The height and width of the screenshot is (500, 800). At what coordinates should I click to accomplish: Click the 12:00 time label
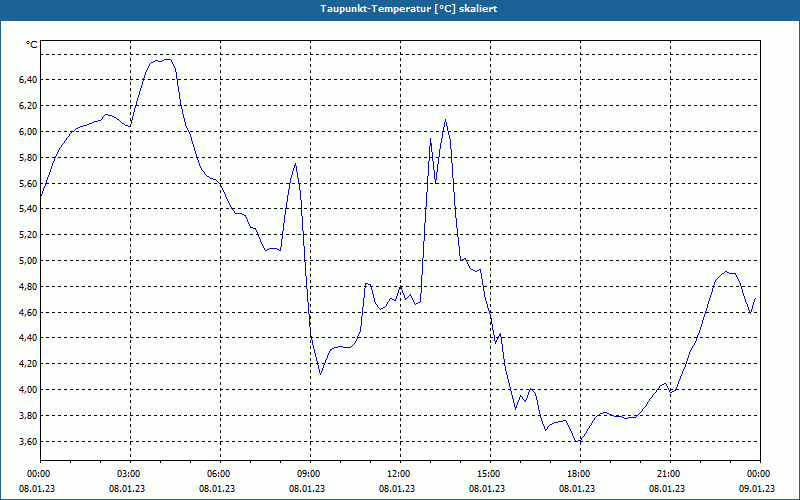coord(397,474)
